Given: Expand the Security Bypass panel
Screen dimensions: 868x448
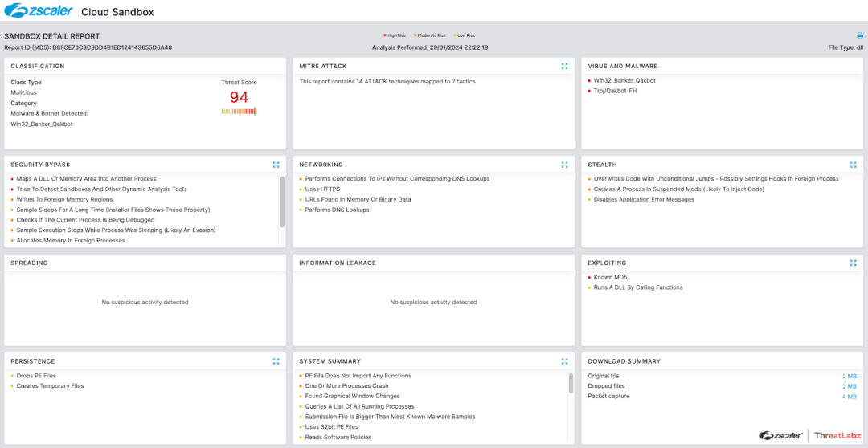Looking at the screenshot, I should (276, 165).
